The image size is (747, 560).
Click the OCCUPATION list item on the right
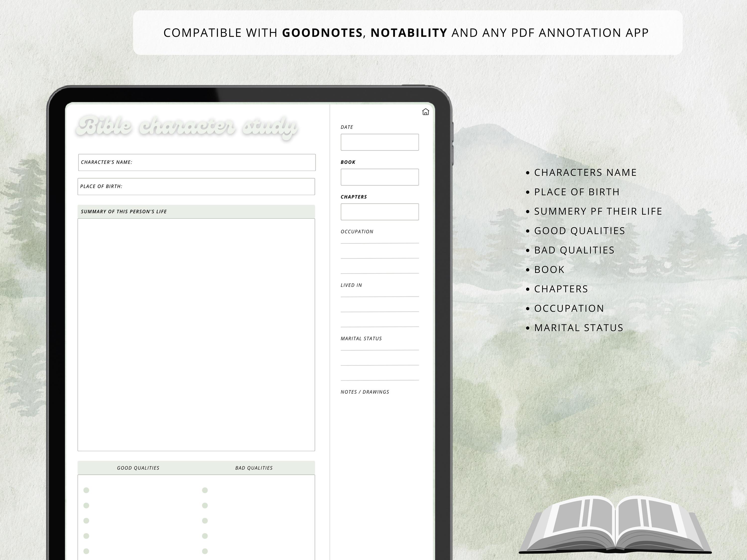click(x=569, y=308)
